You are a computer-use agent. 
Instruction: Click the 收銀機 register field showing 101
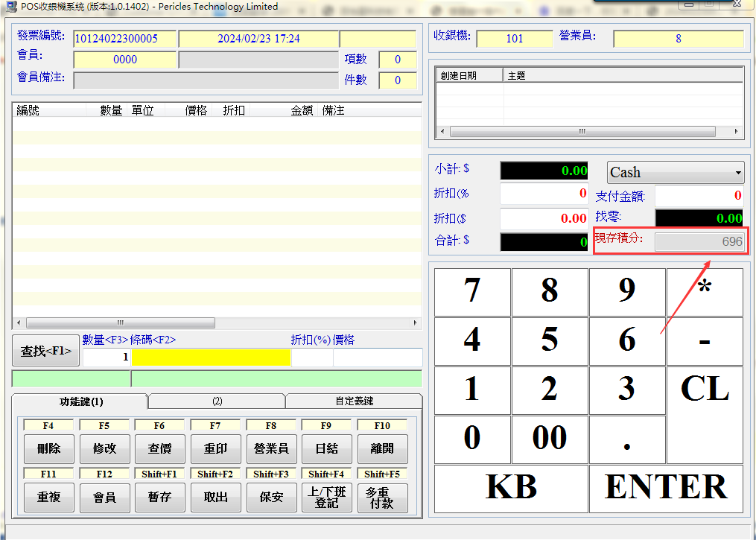click(515, 39)
